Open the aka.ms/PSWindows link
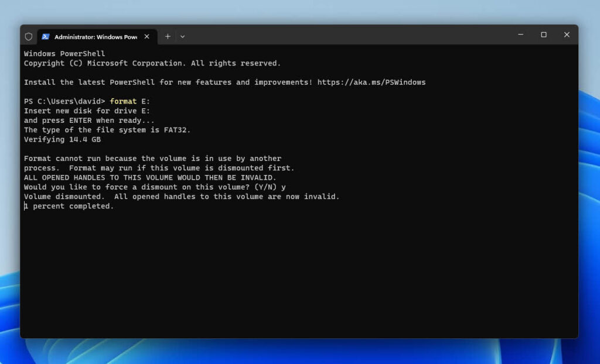 pos(371,83)
